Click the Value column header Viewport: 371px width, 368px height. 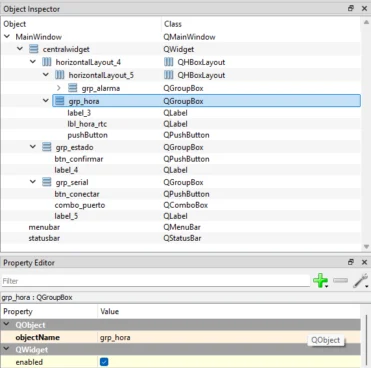pyautogui.click(x=229, y=312)
